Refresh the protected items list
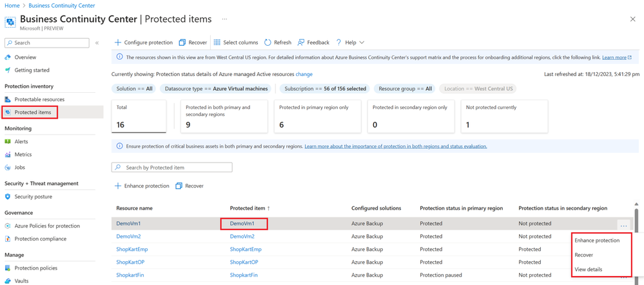This screenshot has width=644, height=285. [x=278, y=43]
